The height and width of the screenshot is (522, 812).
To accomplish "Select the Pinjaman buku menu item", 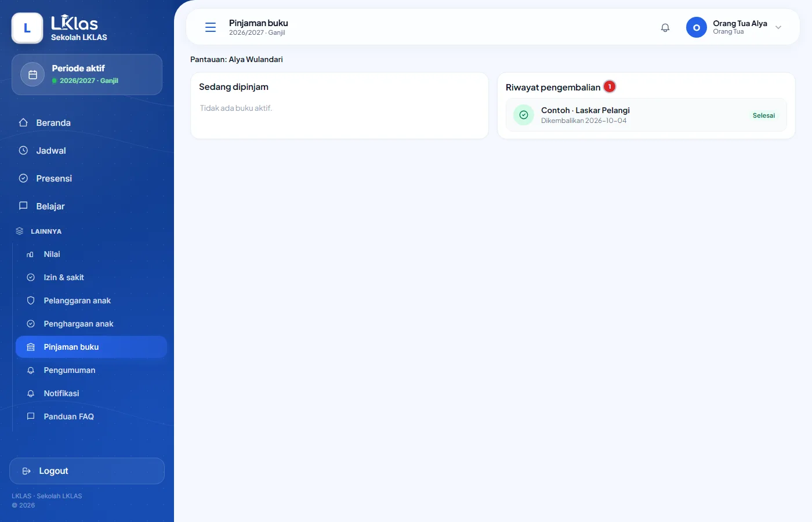I will (x=92, y=347).
